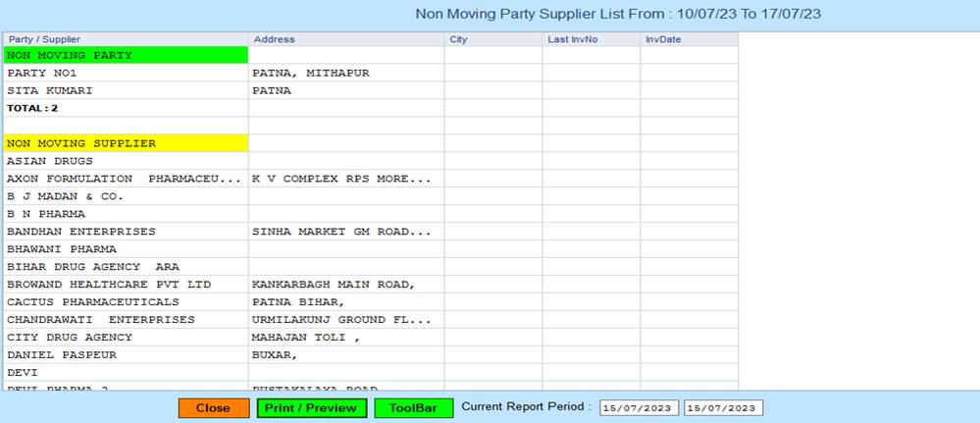Click the orange Close button
This screenshot has width=980, height=423.
click(214, 408)
